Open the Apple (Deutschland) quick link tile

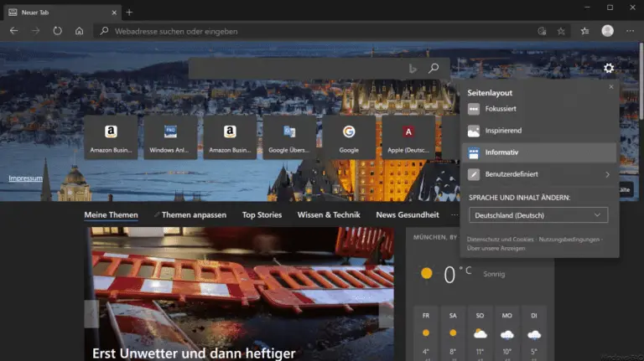[408, 137]
